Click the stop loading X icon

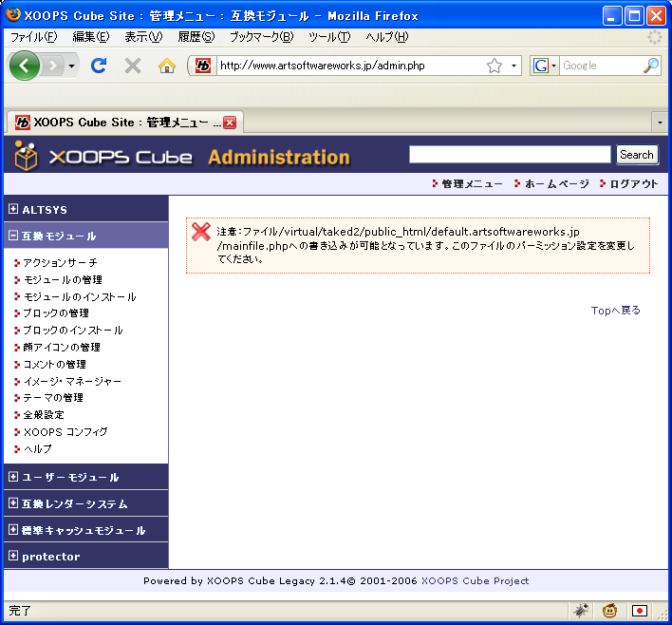click(133, 66)
